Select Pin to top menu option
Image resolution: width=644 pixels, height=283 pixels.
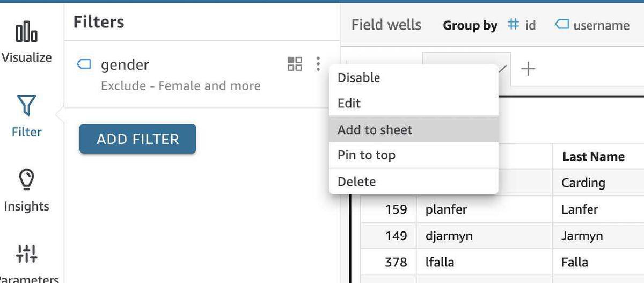click(x=366, y=155)
